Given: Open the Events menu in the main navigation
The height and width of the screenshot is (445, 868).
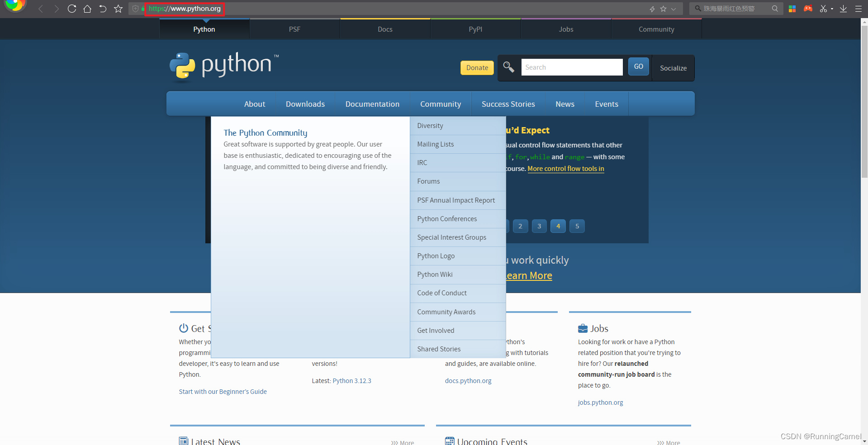Looking at the screenshot, I should (607, 104).
